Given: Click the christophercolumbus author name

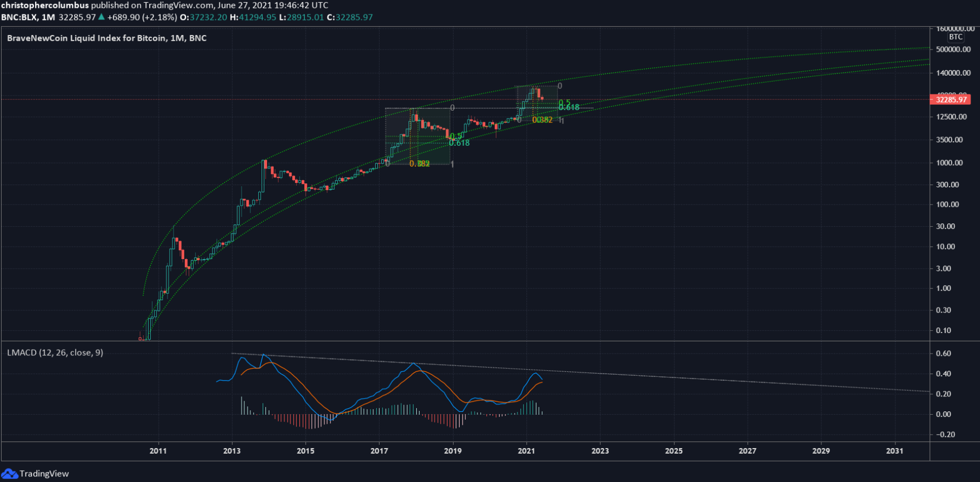Looking at the screenshot, I should 45,6.
